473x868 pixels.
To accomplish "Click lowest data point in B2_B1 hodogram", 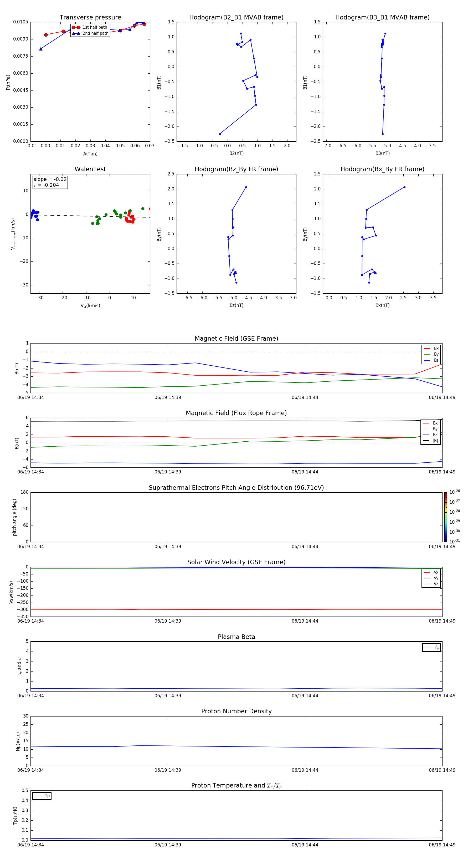I will [220, 134].
